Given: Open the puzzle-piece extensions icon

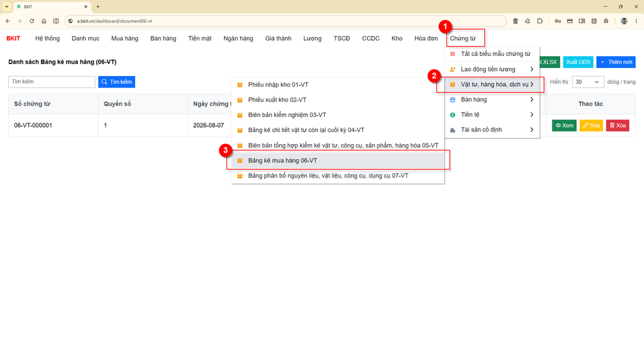Looking at the screenshot, I should coord(540,21).
